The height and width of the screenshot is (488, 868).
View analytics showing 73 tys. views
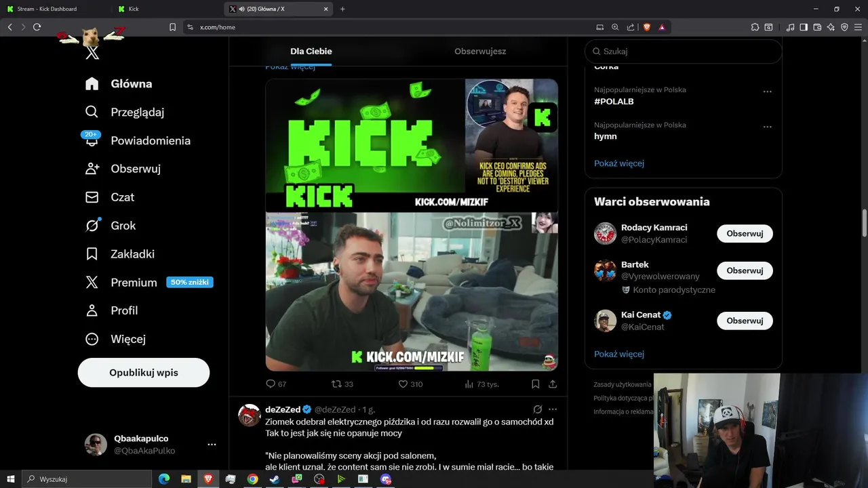481,384
